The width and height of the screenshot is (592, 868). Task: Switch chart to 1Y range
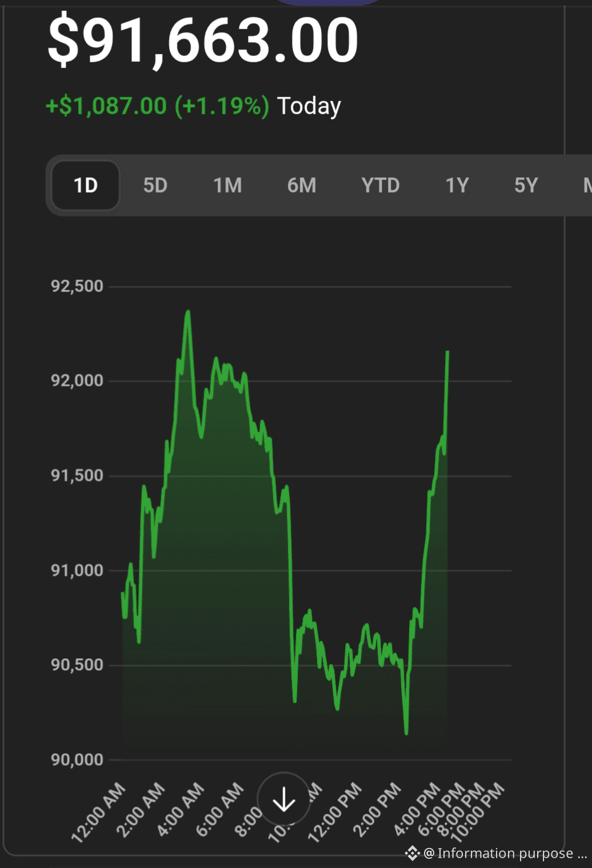click(x=457, y=186)
